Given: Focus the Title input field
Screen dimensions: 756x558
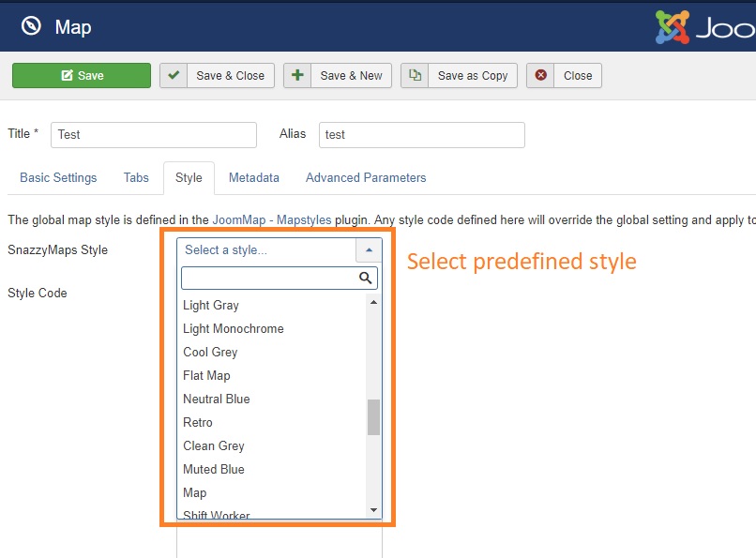Looking at the screenshot, I should [154, 135].
